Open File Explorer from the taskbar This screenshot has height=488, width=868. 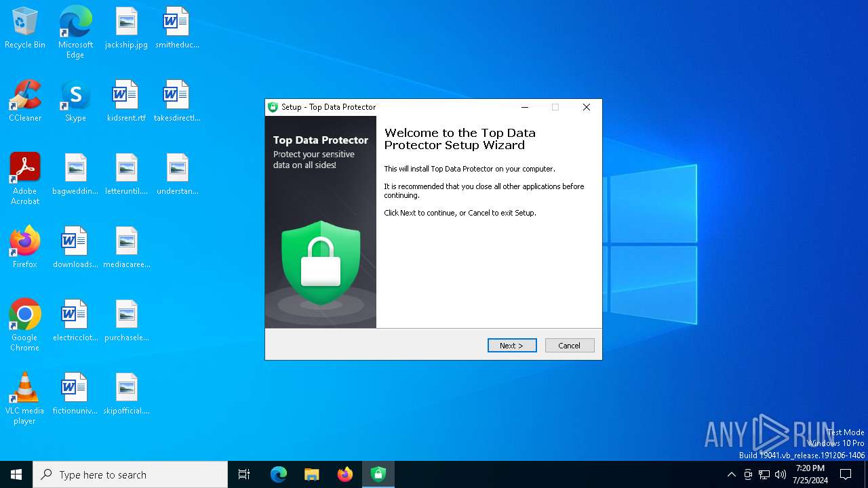tap(312, 474)
